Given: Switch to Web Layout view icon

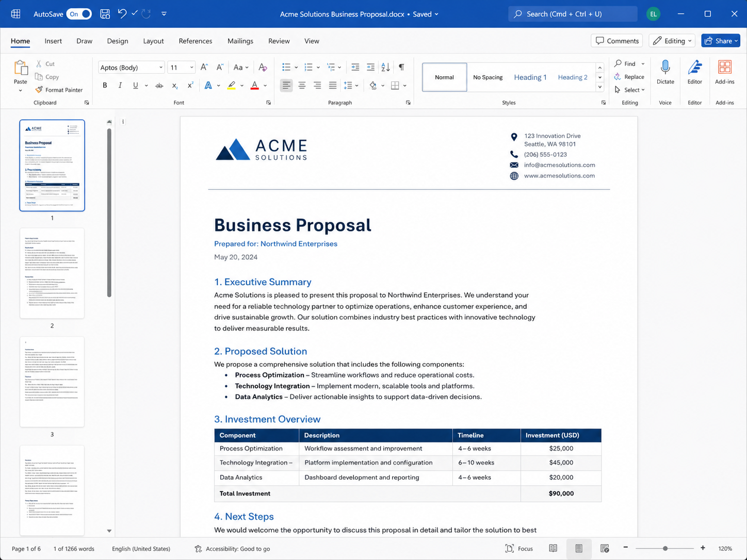Looking at the screenshot, I should coord(605,549).
